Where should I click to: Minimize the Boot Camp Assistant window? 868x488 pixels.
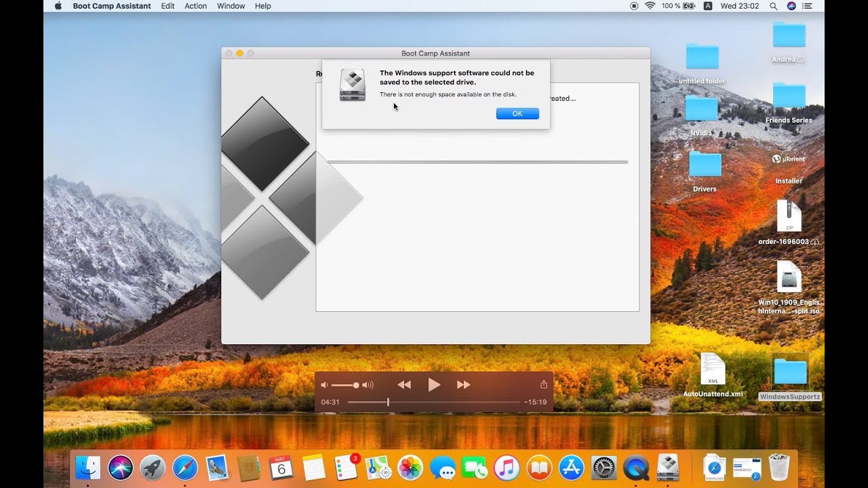(239, 53)
